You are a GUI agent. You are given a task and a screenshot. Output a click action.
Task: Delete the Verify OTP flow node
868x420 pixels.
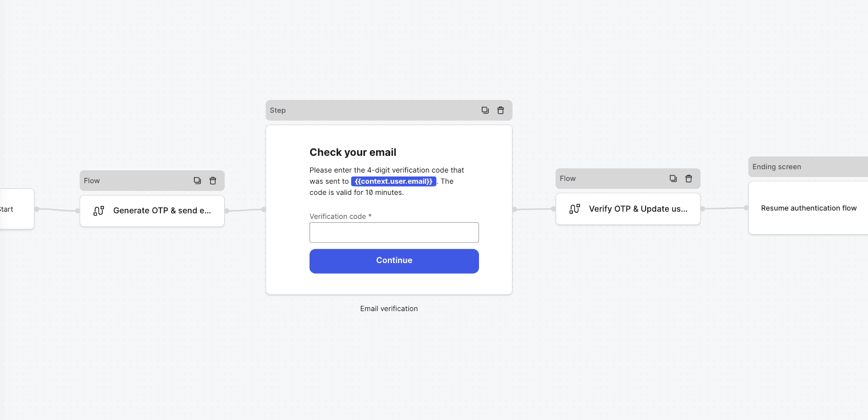[689, 178]
